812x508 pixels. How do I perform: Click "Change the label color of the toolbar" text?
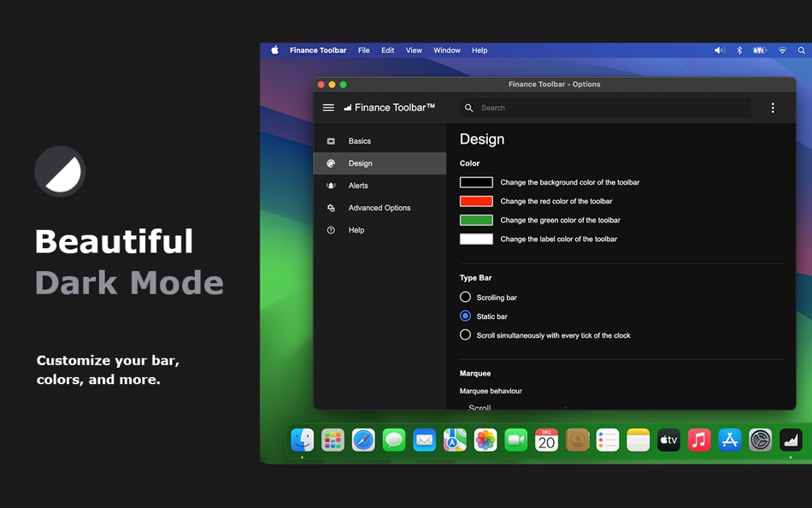pyautogui.click(x=559, y=239)
